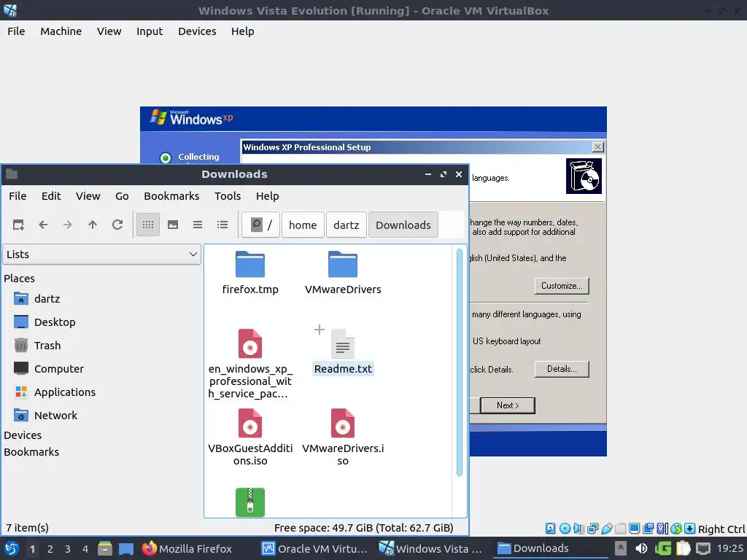Click the volume icon in system tray
The width and height of the screenshot is (747, 560).
pos(641,548)
